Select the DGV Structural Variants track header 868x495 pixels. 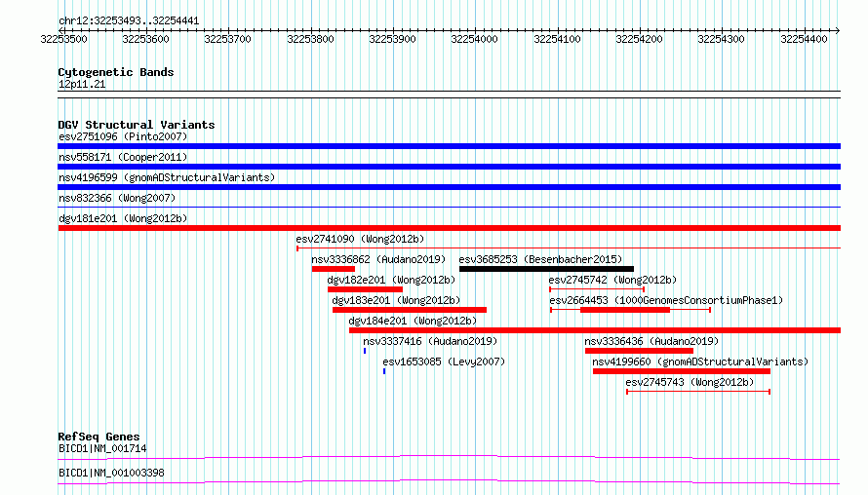(x=137, y=125)
